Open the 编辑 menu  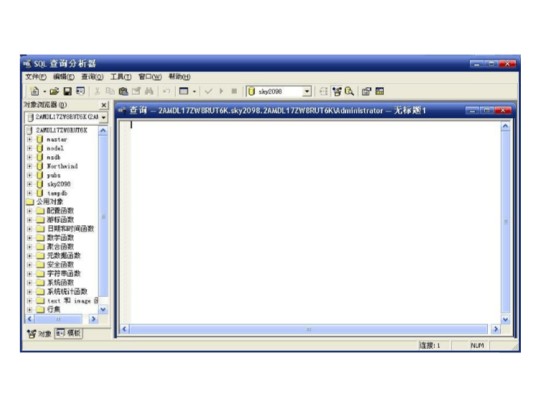(64, 77)
